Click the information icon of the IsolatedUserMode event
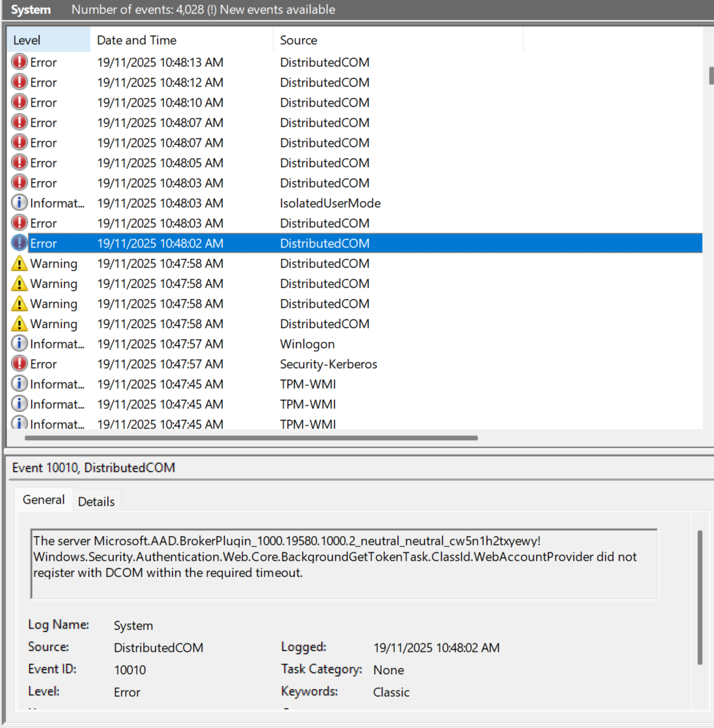The width and height of the screenshot is (714, 728). (19, 203)
